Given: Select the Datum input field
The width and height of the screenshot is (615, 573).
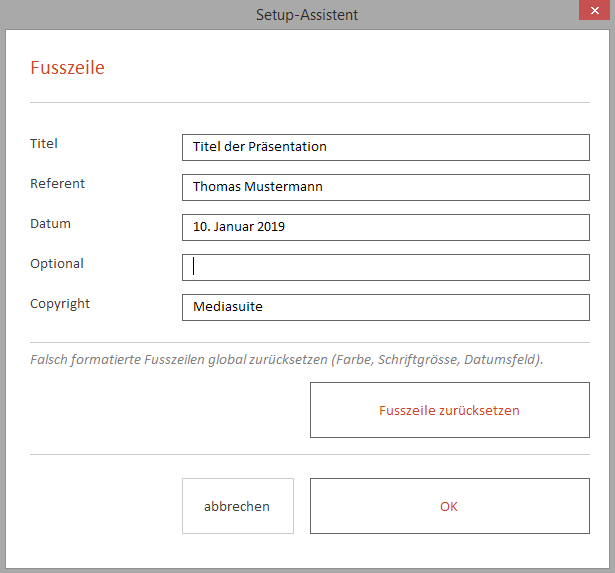Looking at the screenshot, I should [386, 227].
